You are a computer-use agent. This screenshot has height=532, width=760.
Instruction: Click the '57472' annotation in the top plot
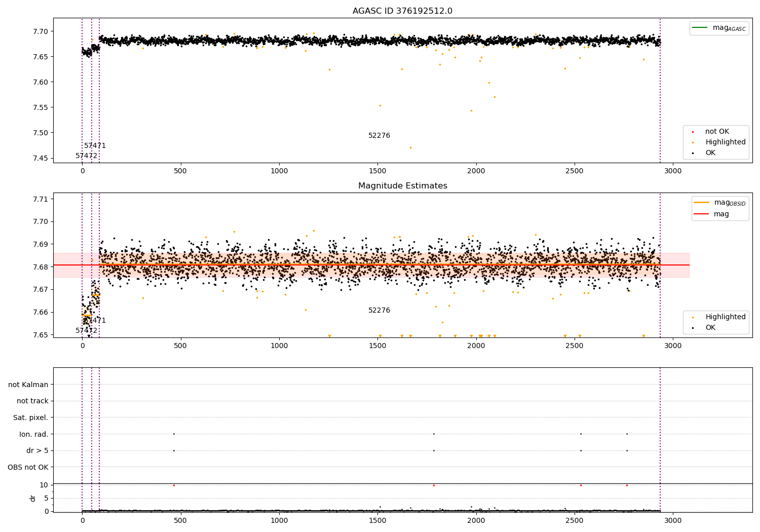[x=86, y=156]
